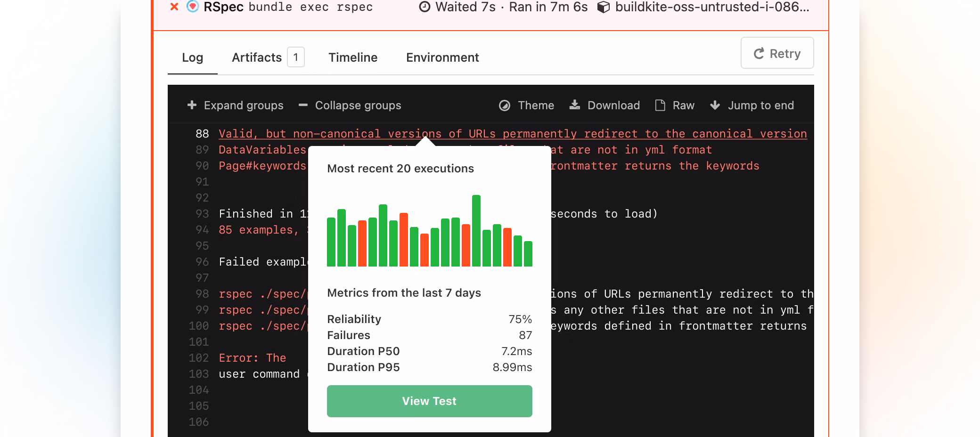Click the Retry circular arrow icon
The image size is (980, 437).
pos(759,54)
